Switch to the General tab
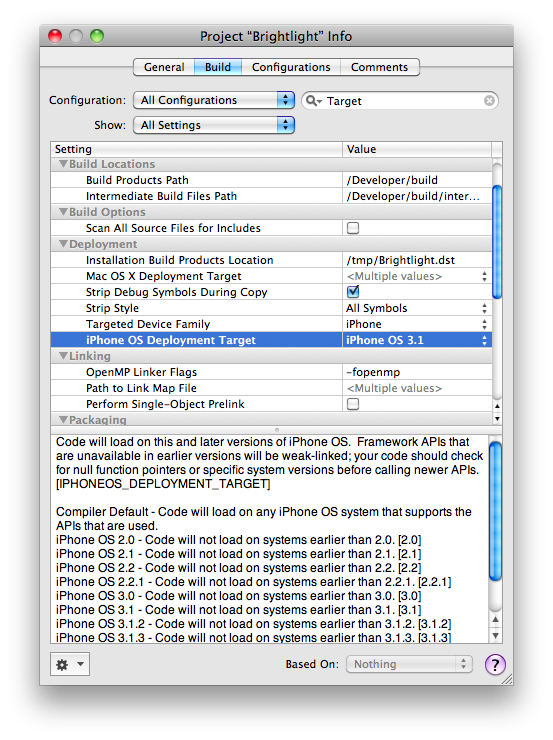The height and width of the screenshot is (740, 553). (164, 67)
